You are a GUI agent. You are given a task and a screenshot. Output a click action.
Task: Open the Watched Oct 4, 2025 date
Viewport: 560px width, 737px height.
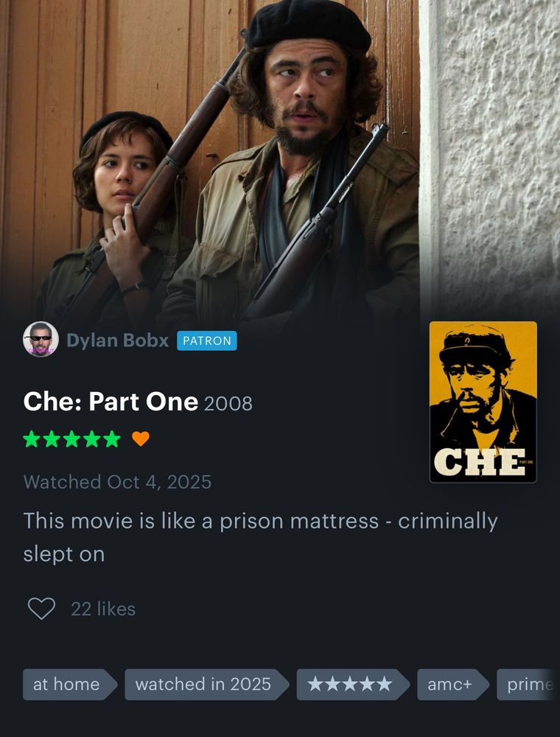tap(117, 482)
